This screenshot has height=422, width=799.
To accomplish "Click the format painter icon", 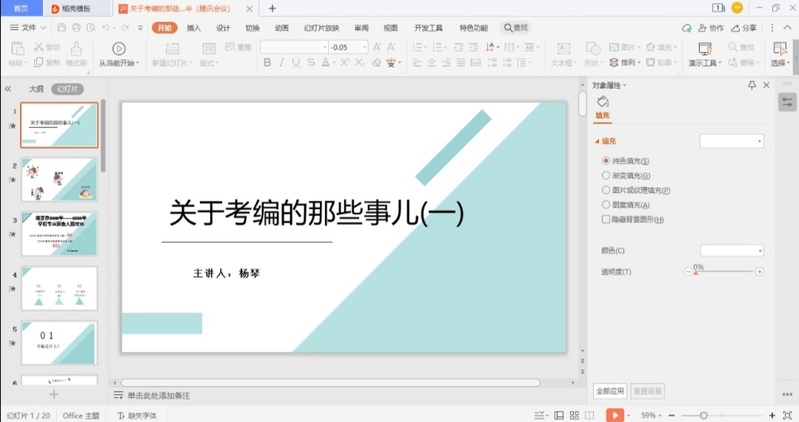I will [x=76, y=48].
